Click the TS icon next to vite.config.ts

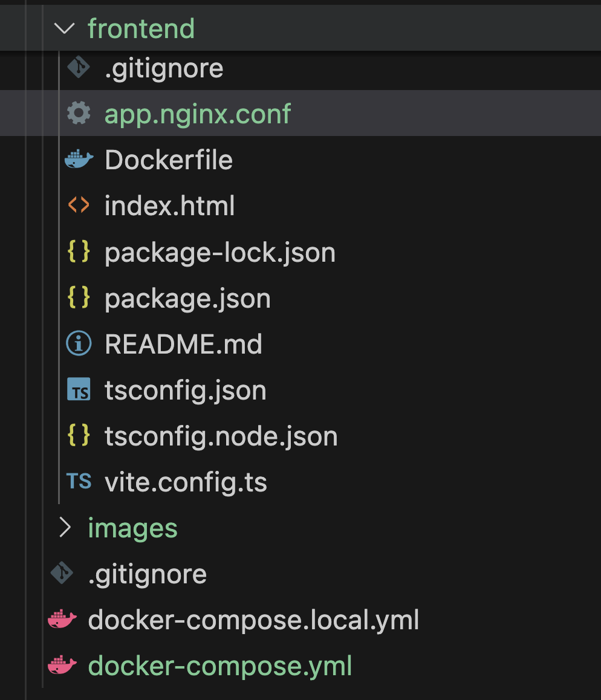tap(79, 482)
